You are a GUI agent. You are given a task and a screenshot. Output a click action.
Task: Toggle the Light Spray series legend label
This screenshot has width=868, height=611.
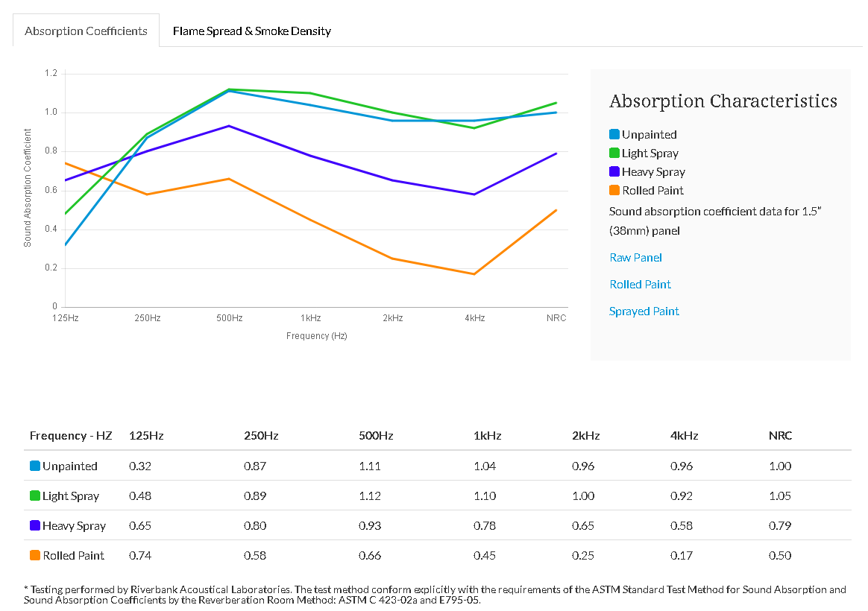(650, 153)
